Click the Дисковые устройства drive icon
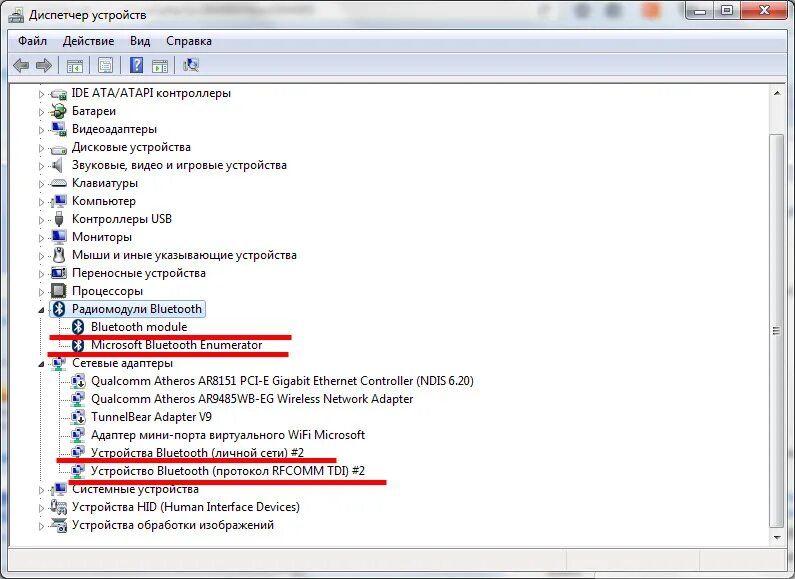This screenshot has height=579, width=795. pyautogui.click(x=59, y=149)
